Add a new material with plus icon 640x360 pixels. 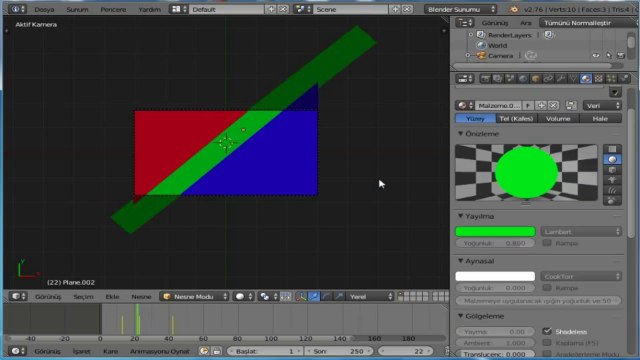(x=541, y=106)
